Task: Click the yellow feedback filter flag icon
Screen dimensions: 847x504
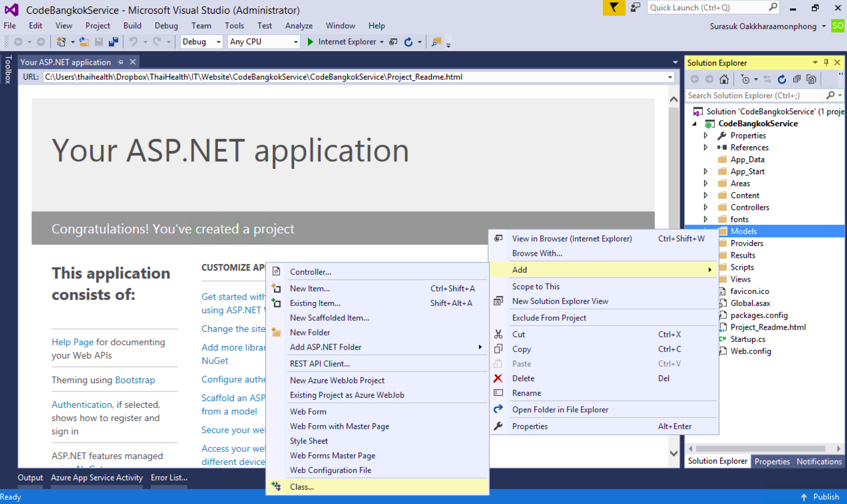Action: pos(614,8)
